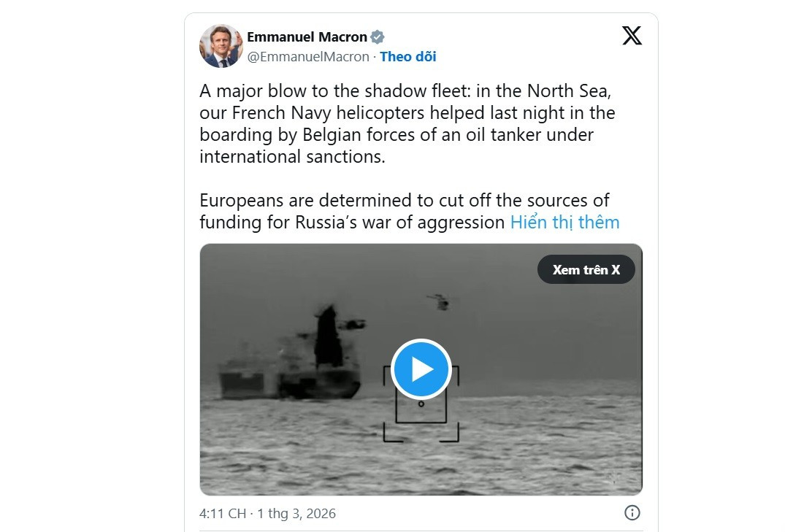Click the "Theo dõi" follow link
Image resolution: width=785 pixels, height=532 pixels.
(x=408, y=57)
